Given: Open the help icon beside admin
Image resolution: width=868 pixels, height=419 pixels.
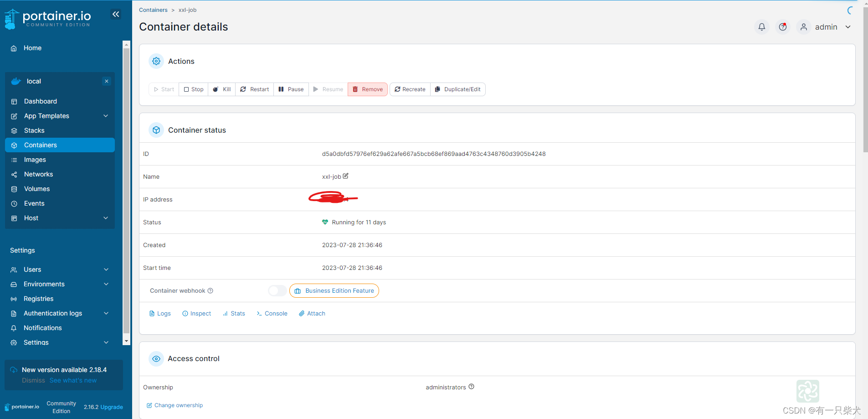Looking at the screenshot, I should click(x=783, y=27).
